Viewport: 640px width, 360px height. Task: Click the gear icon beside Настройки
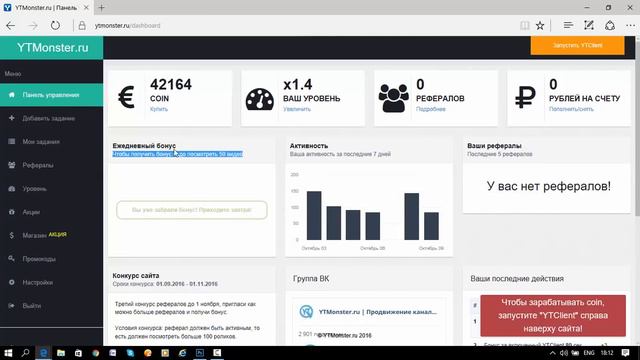click(11, 282)
